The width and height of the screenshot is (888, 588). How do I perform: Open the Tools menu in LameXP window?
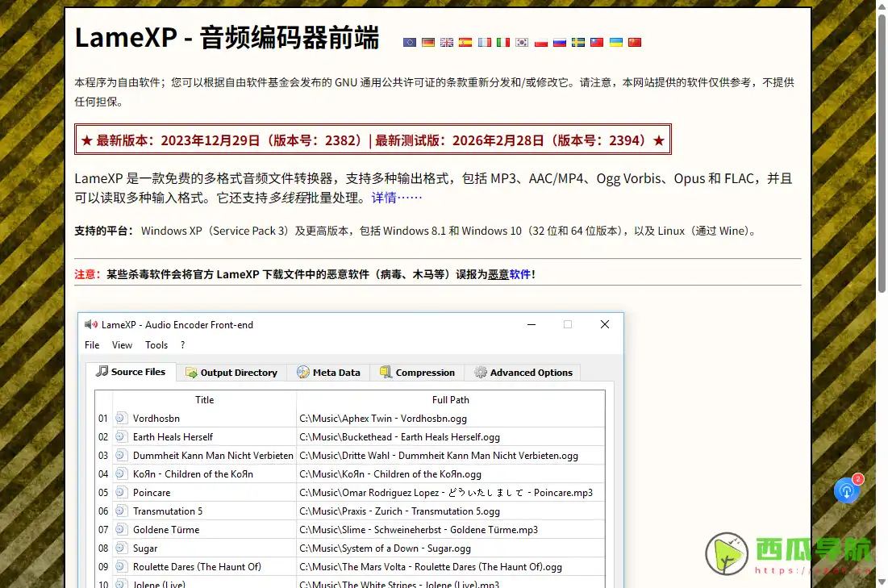pos(156,345)
